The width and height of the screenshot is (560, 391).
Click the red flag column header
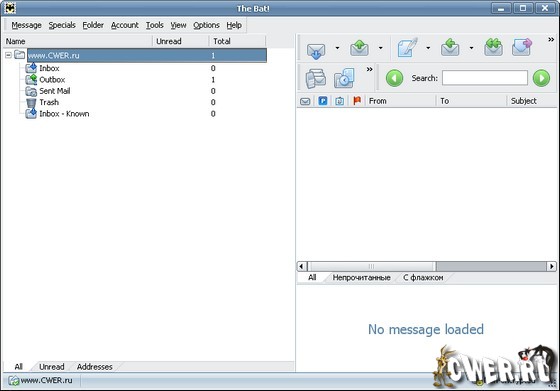(x=357, y=101)
